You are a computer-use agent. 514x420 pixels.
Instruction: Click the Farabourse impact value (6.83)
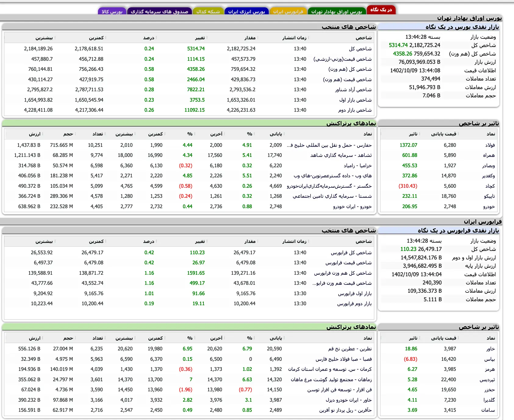pyautogui.click(x=411, y=359)
